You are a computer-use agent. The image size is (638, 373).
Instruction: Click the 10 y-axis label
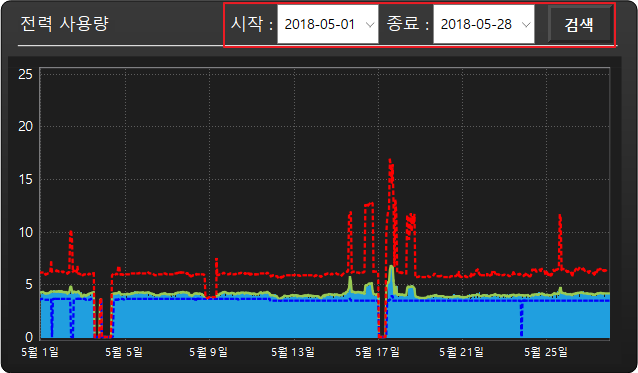click(x=25, y=232)
